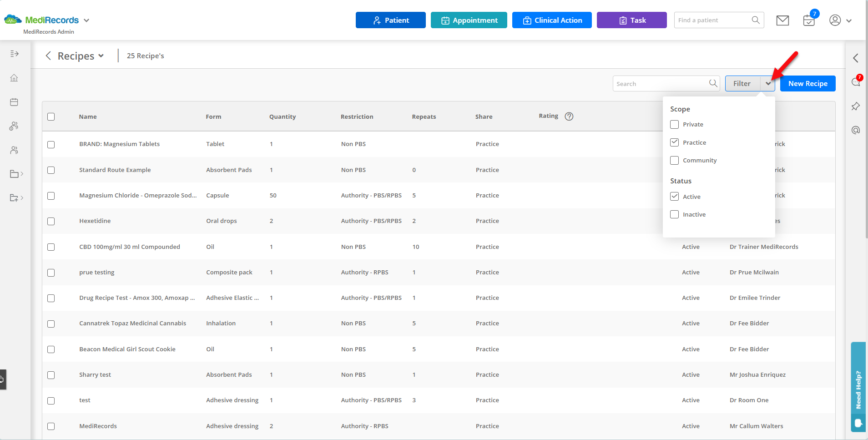Click Dr Trainer MediRecords cell
The width and height of the screenshot is (868, 440).
pyautogui.click(x=764, y=247)
